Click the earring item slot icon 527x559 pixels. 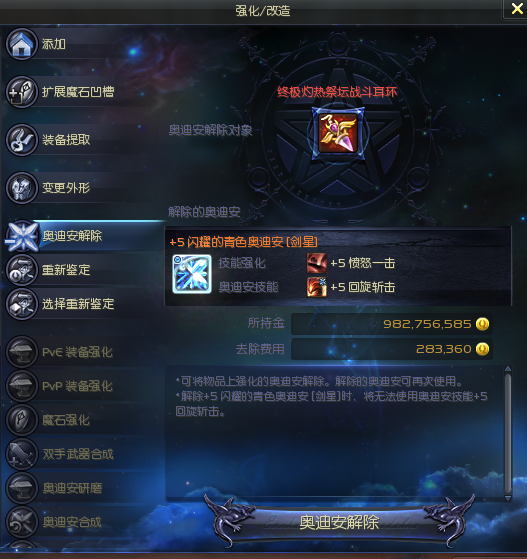pos(338,133)
